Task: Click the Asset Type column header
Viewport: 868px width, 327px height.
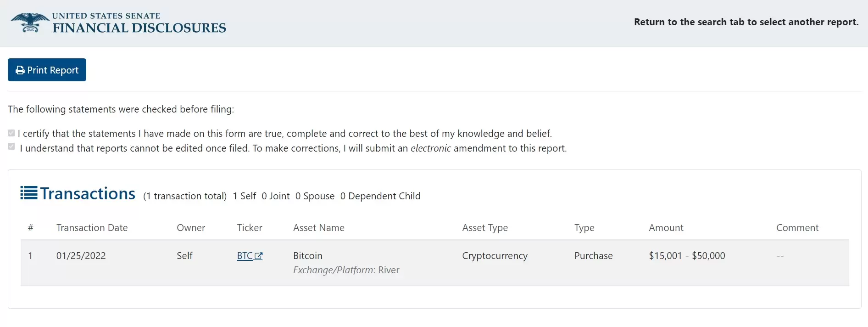Action: (485, 228)
